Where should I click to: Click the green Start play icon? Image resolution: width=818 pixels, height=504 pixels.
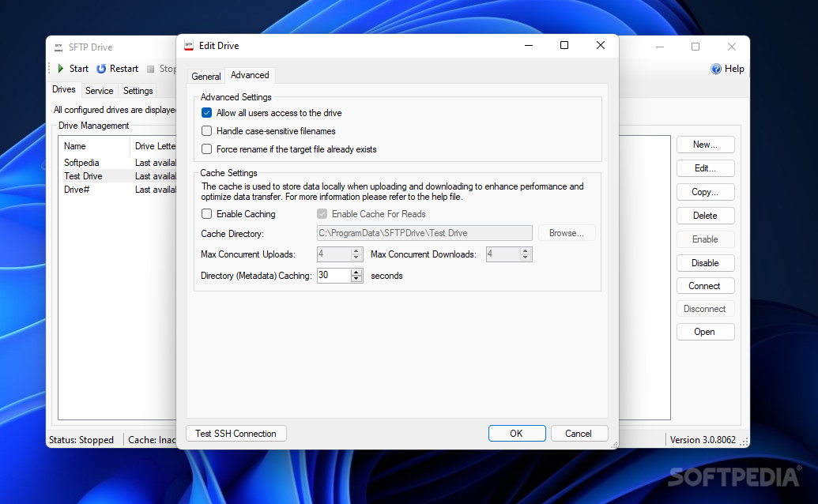(61, 68)
